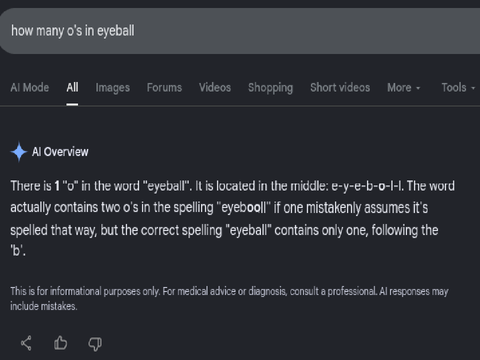Select the Shopping tab
This screenshot has height=360, width=480.
[x=270, y=88]
